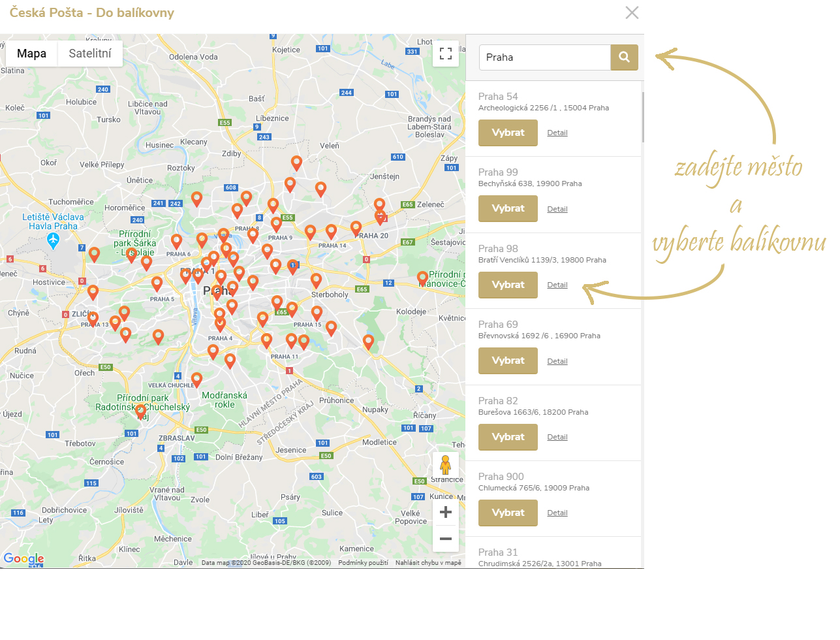The width and height of the screenshot is (840, 640).
Task: Open Street View pegman control
Action: coord(446,465)
